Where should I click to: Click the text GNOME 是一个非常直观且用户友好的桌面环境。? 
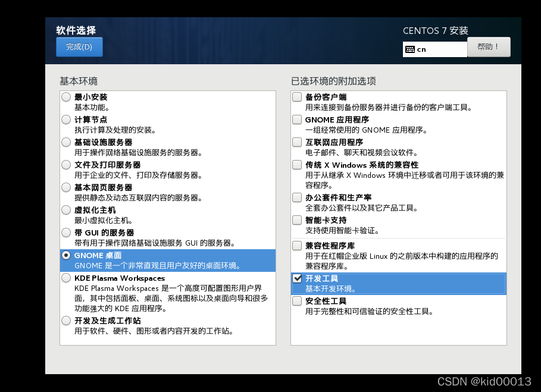(x=158, y=266)
